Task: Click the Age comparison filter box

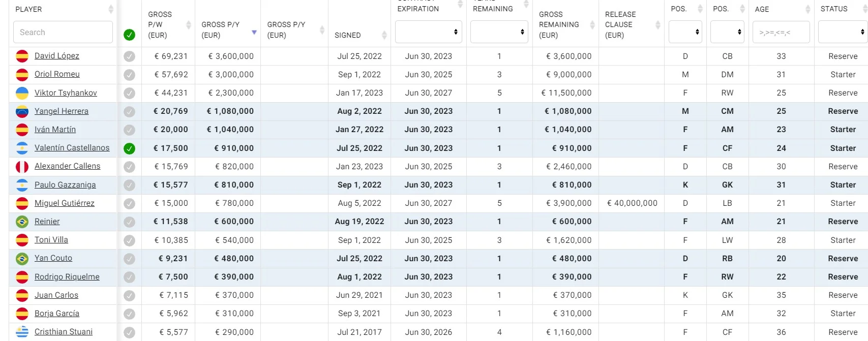Action: pyautogui.click(x=781, y=32)
